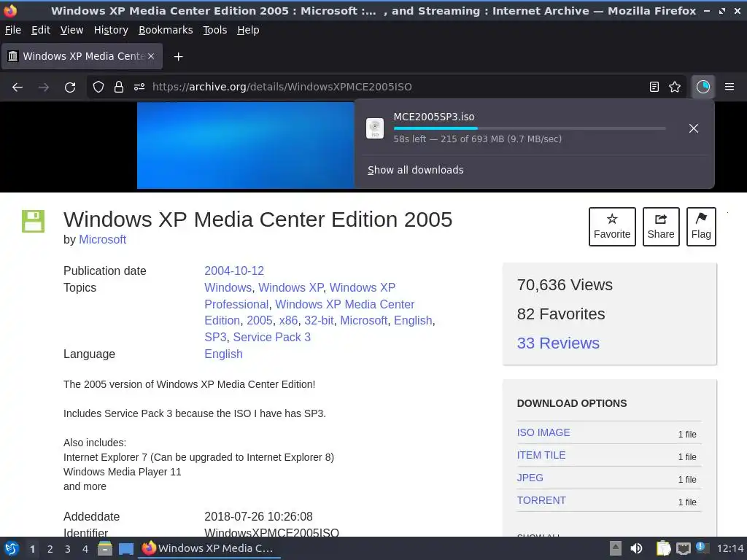The width and height of the screenshot is (747, 560).
Task: Click Show all downloads
Action: pos(415,170)
